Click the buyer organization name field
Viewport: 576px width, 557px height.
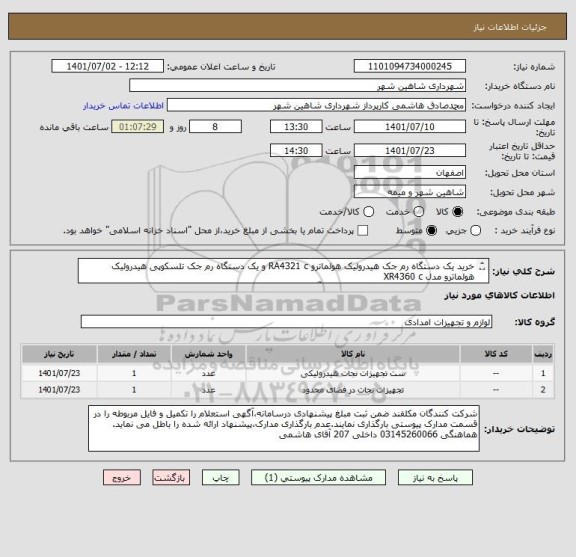coord(298,86)
